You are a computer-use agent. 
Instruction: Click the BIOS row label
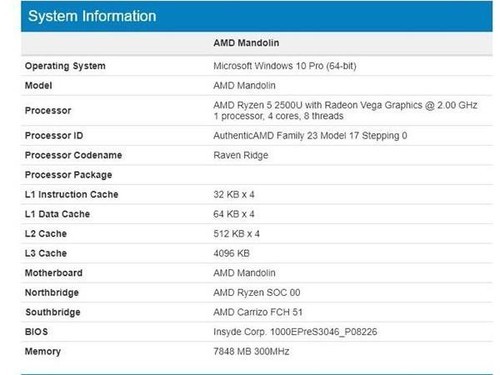pyautogui.click(x=36, y=332)
